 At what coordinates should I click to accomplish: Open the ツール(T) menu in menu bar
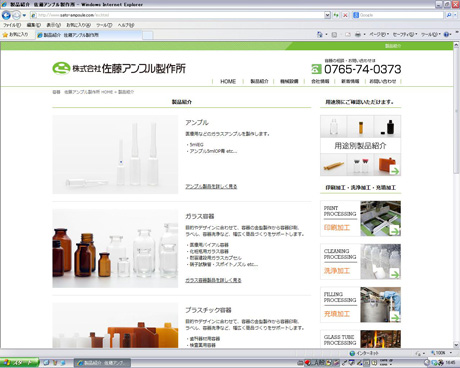coord(104,25)
